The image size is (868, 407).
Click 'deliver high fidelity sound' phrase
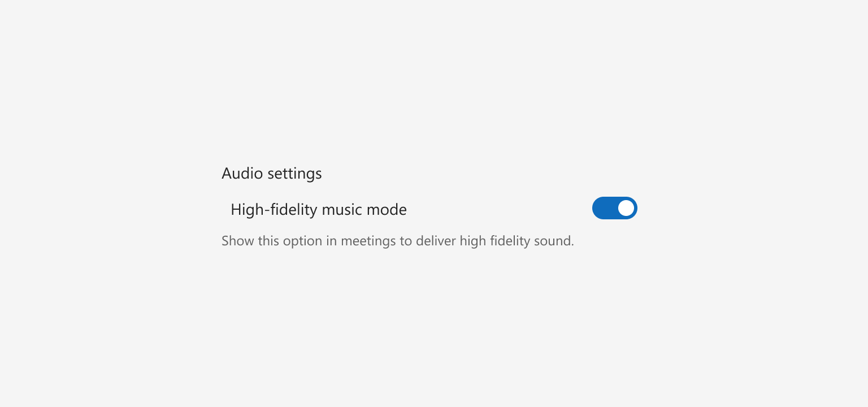[495, 241]
